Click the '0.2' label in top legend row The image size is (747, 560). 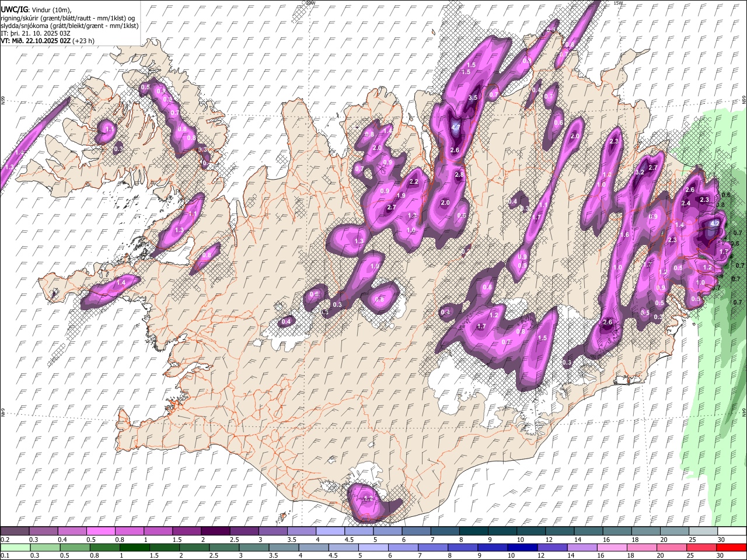pyautogui.click(x=4, y=540)
